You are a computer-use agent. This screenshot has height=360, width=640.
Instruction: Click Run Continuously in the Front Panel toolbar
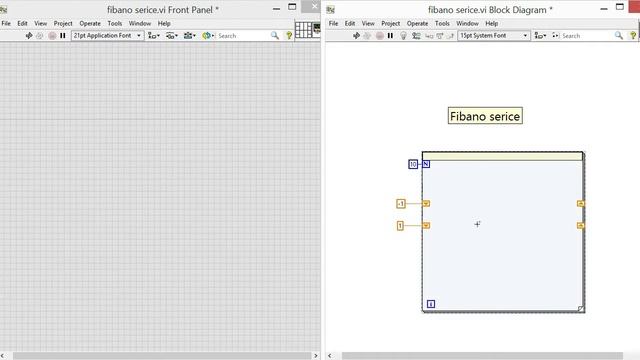pyautogui.click(x=40, y=36)
